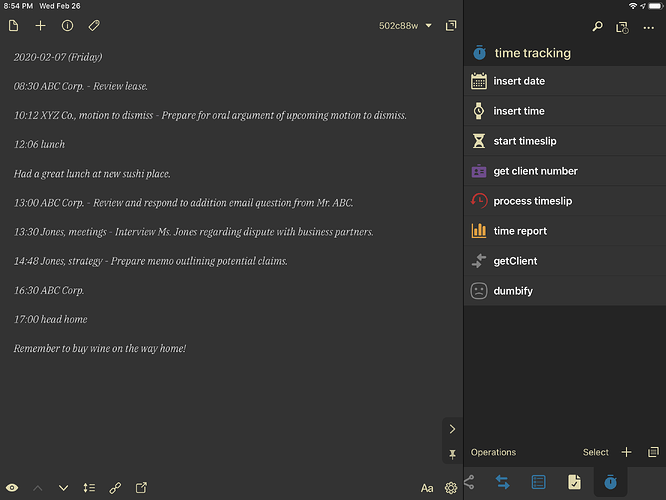
Task: Open the tags icon in top toolbar
Action: point(94,26)
